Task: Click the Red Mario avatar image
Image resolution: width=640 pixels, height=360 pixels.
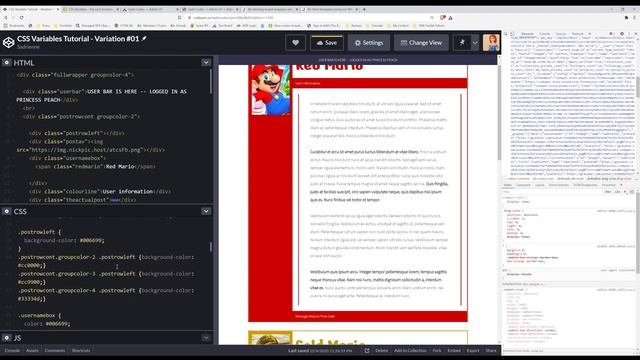Action: coord(271,90)
